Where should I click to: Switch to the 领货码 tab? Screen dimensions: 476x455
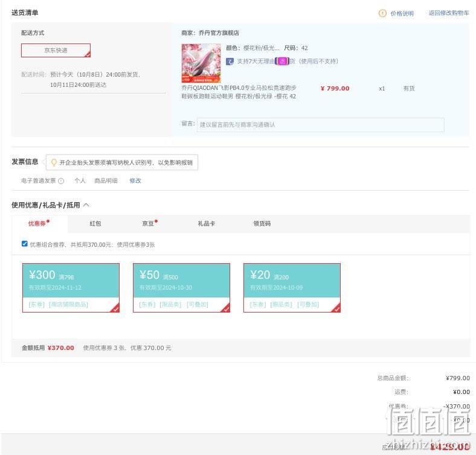[x=262, y=223]
